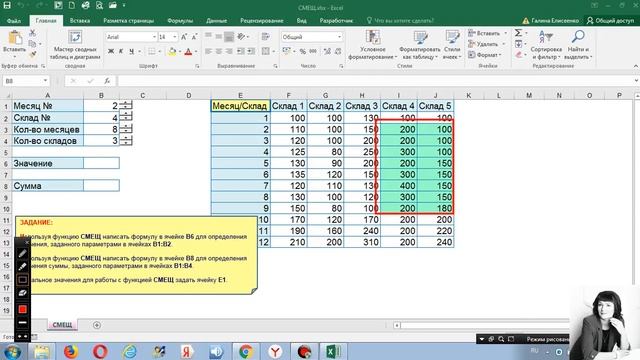Screen dimensions: 640x360
Task: Click the Insert Function fx icon
Action: tap(107, 81)
